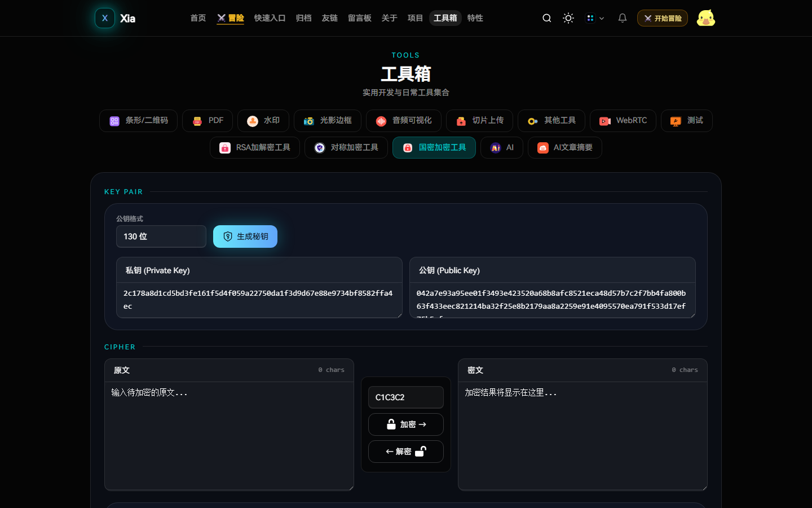Open the 关于 nav item

click(x=389, y=18)
